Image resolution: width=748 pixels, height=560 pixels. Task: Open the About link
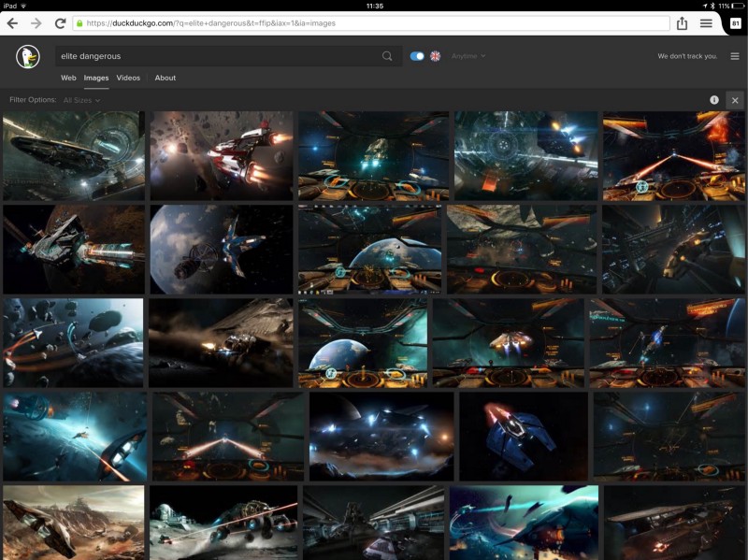pos(165,78)
